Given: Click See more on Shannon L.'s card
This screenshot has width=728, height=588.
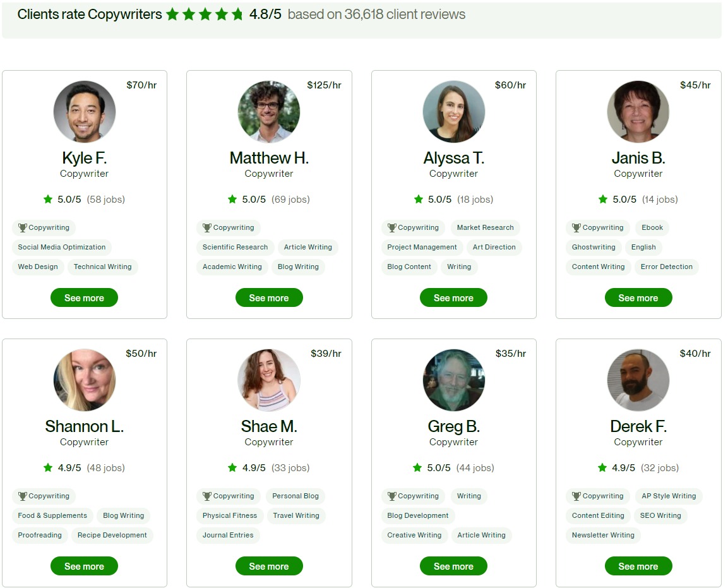Looking at the screenshot, I should tap(84, 566).
